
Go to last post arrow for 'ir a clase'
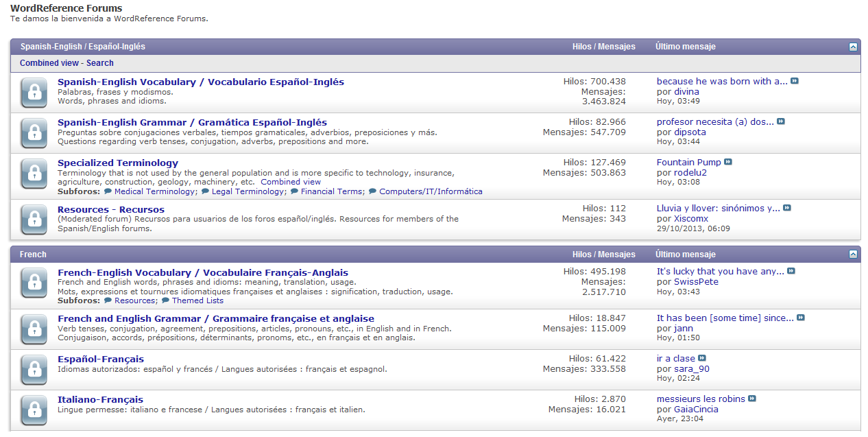tap(702, 358)
